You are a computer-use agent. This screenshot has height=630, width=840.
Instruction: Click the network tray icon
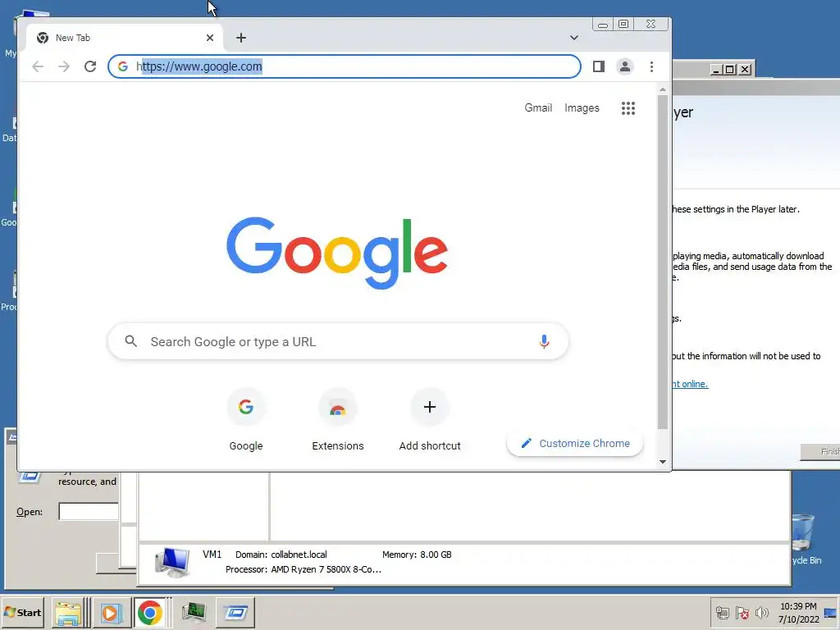click(x=722, y=612)
